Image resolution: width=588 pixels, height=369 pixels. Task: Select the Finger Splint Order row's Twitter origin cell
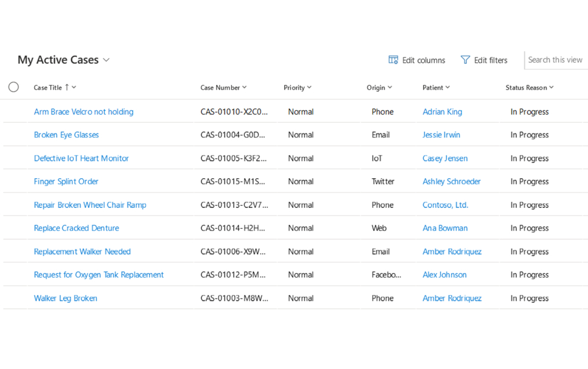[x=383, y=181]
